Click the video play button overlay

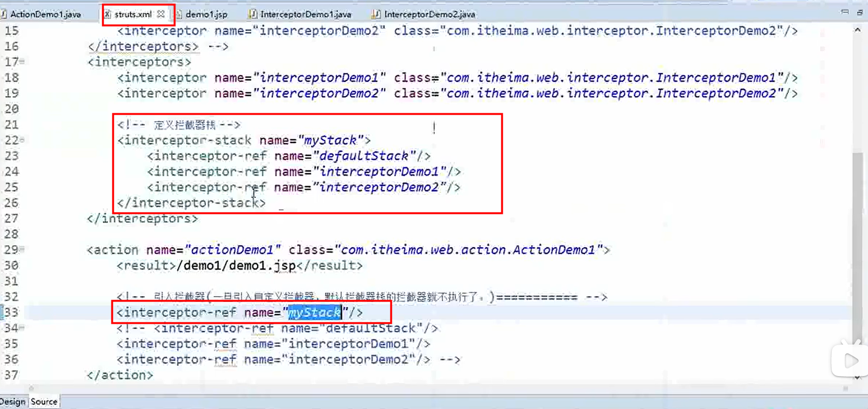tap(850, 361)
